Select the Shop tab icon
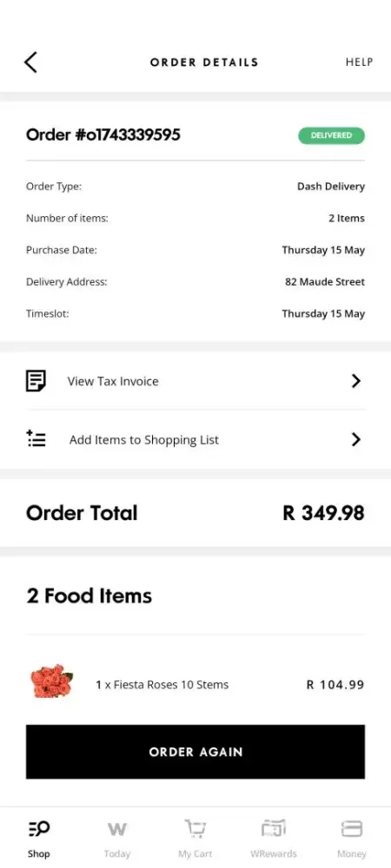The height and width of the screenshot is (868, 391). pyautogui.click(x=39, y=829)
